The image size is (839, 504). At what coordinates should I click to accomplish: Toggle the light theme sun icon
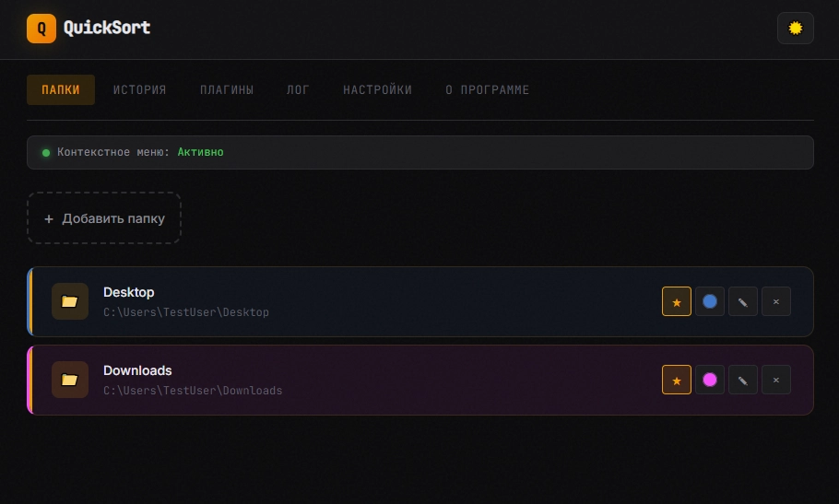tap(795, 29)
